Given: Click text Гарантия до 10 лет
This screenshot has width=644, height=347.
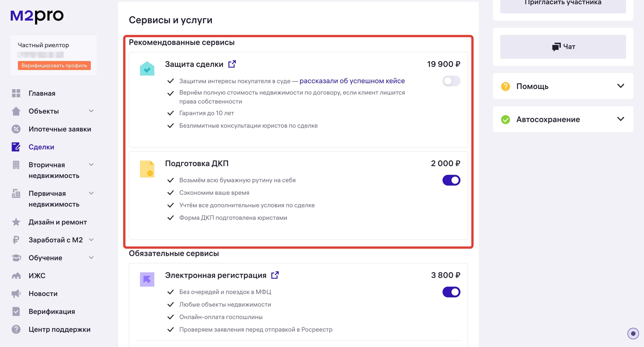Looking at the screenshot, I should tap(206, 113).
